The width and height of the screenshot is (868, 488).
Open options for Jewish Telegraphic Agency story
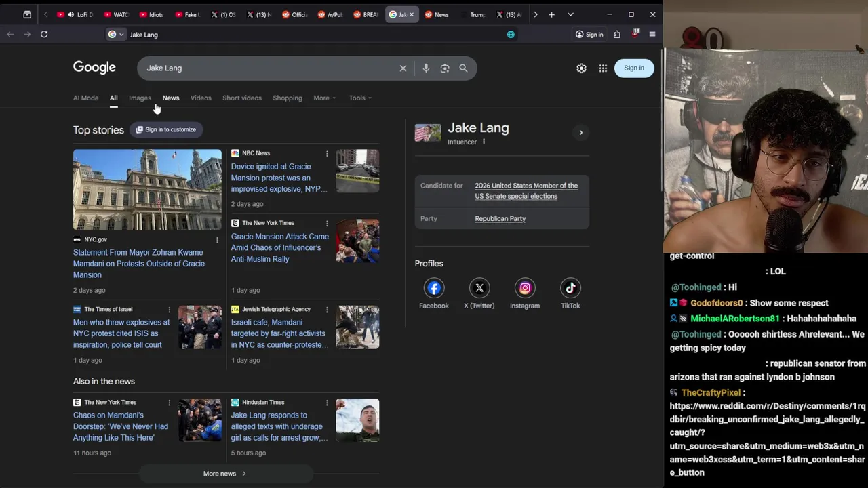click(x=327, y=309)
